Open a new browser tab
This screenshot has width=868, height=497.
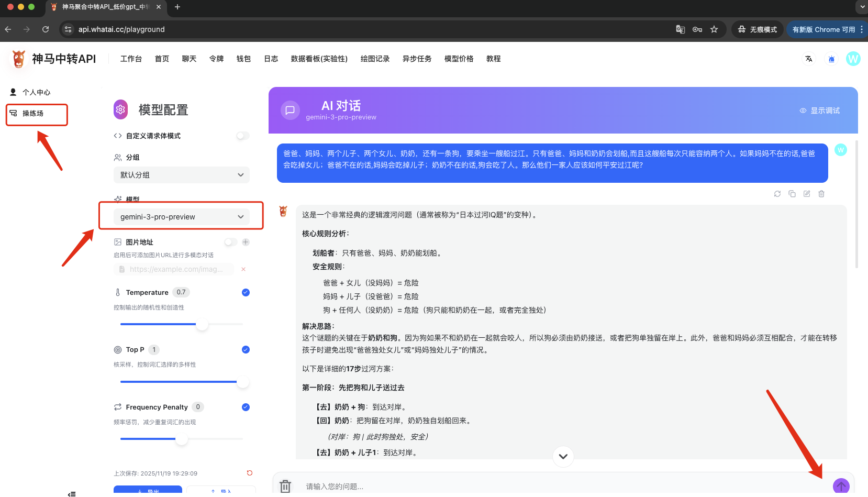click(x=177, y=7)
